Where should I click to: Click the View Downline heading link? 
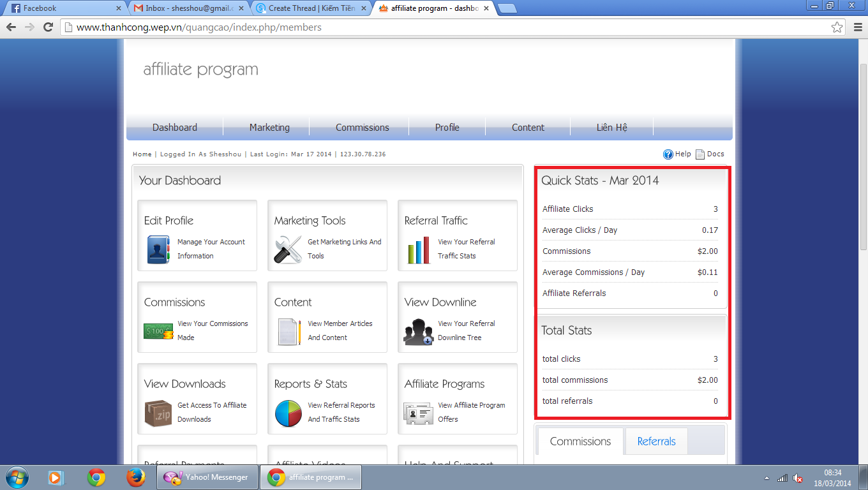point(440,302)
